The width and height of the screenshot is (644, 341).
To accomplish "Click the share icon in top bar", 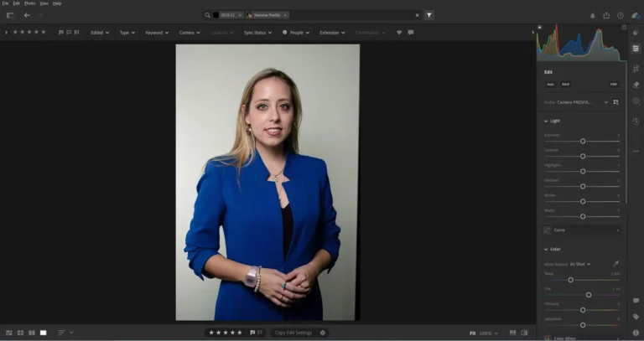I will click(606, 15).
